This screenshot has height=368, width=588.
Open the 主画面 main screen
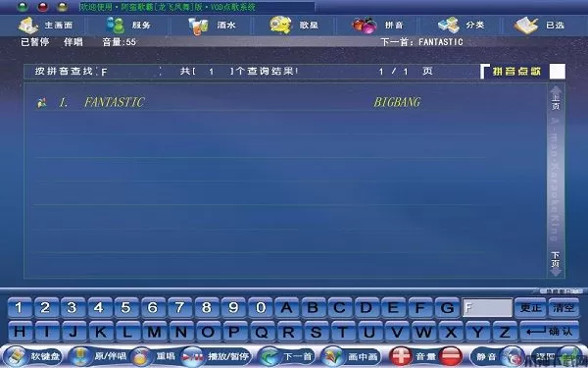(45, 26)
